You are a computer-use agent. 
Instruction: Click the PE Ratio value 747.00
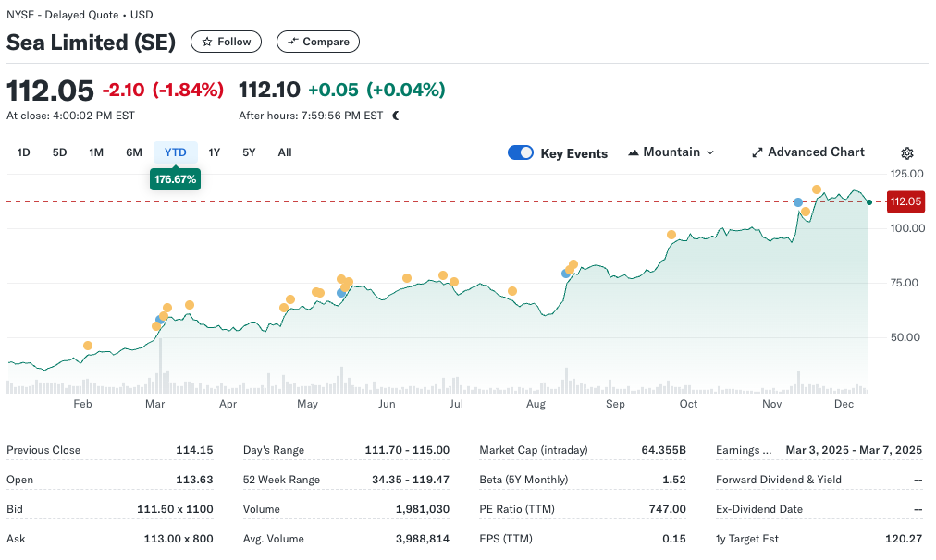tap(668, 509)
